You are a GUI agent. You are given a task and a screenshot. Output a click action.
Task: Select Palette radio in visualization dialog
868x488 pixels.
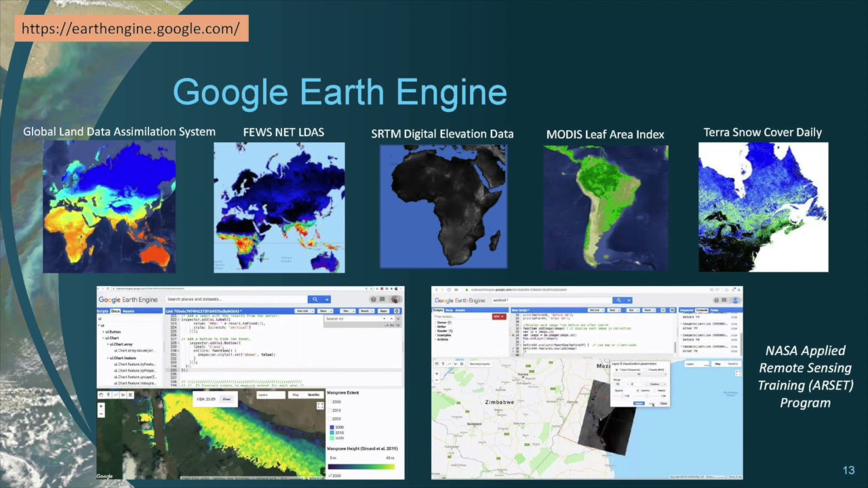coord(655,390)
